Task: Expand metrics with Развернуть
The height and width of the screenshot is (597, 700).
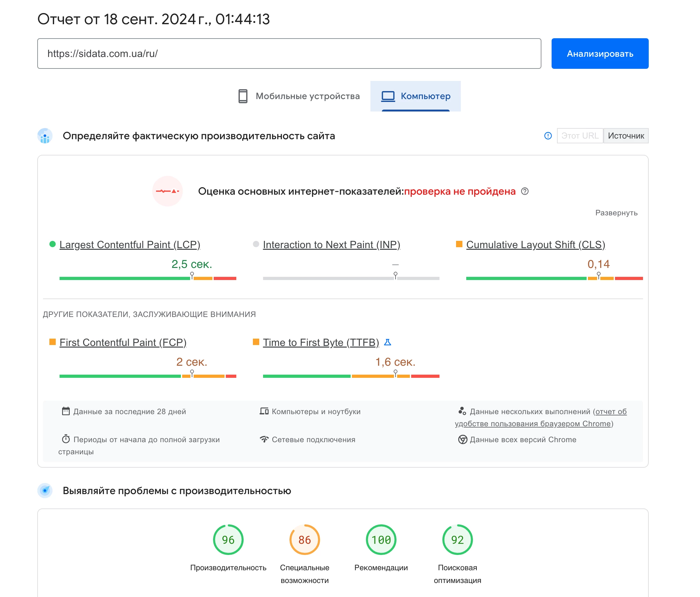Action: [x=616, y=213]
